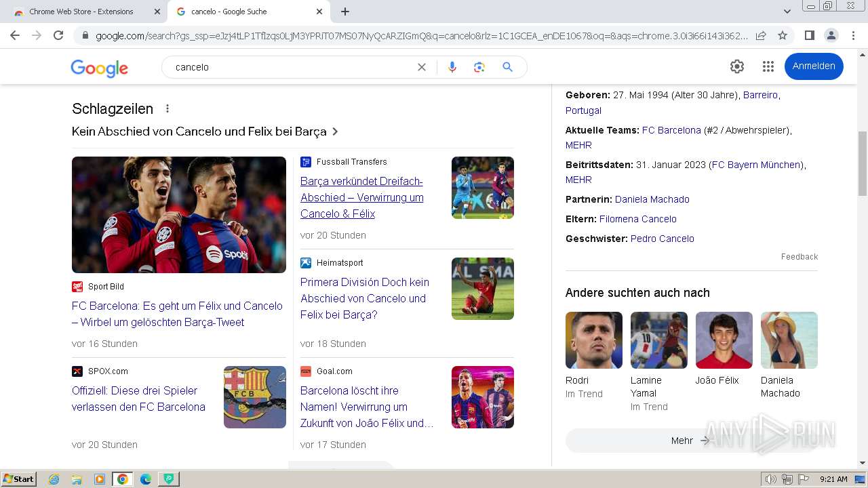868x488 pixels.
Task: Click Heimatsport article thumbnail
Action: point(483,289)
